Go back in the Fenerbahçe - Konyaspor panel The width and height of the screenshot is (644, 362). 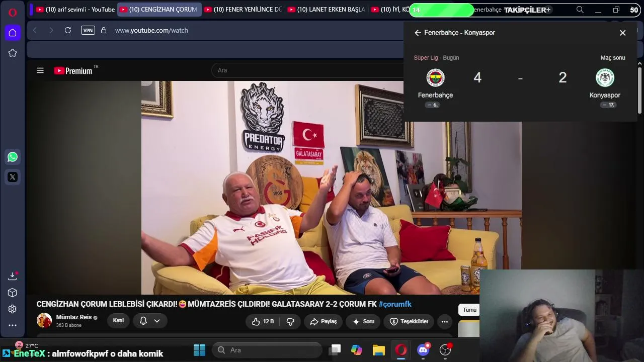pos(418,33)
